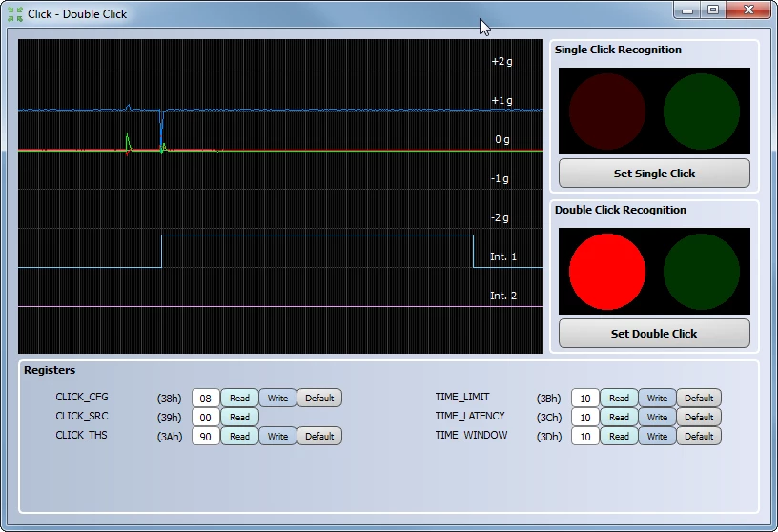Click the Set Double Click button
The width and height of the screenshot is (778, 532).
pos(654,334)
